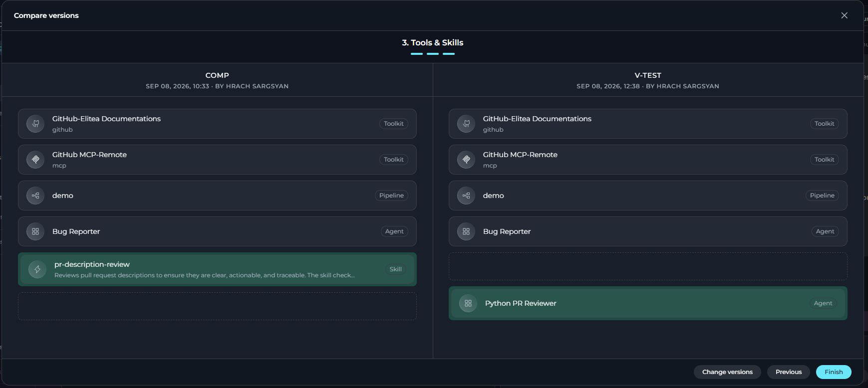Click the pipeline icon in COMP demo row
Screen dimensions: 868x388
pos(35,195)
